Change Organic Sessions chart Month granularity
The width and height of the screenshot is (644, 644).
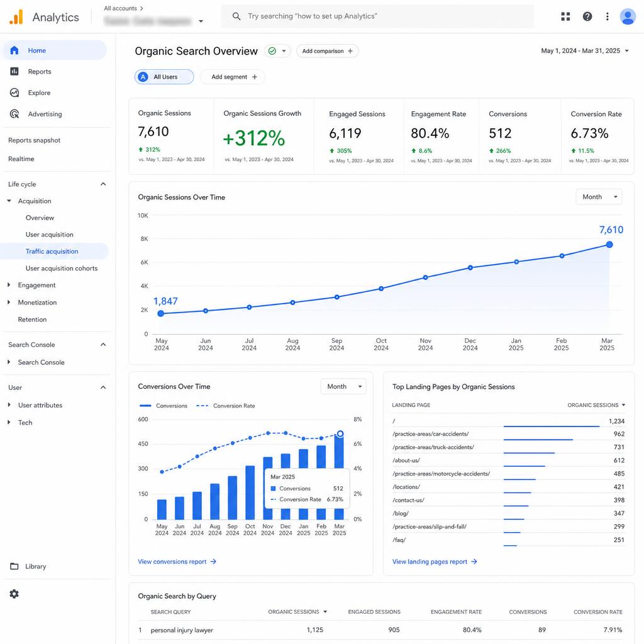(x=599, y=197)
